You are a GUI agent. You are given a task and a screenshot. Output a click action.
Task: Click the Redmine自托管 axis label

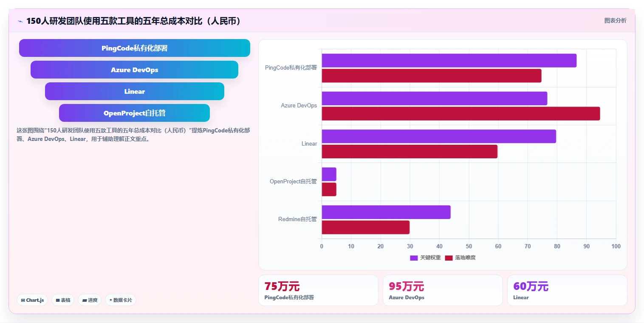point(298,219)
